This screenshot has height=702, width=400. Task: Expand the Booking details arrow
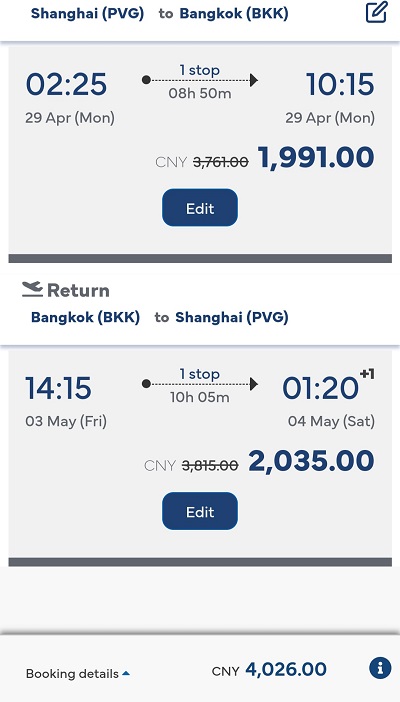coord(126,673)
